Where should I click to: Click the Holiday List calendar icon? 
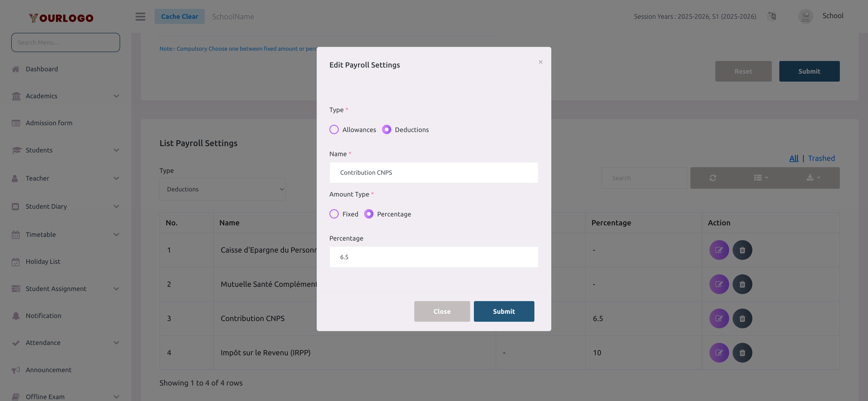[15, 261]
